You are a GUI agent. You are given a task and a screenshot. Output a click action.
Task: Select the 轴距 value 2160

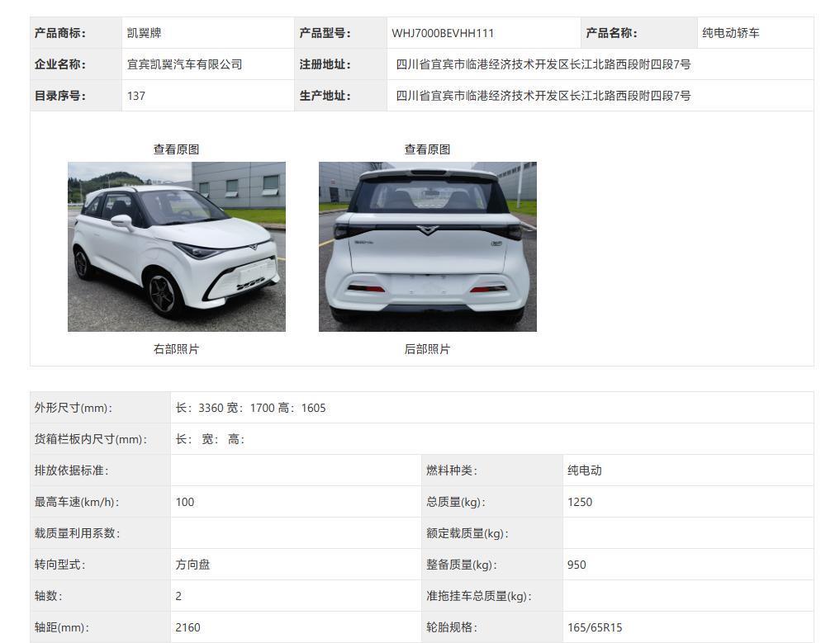187,627
